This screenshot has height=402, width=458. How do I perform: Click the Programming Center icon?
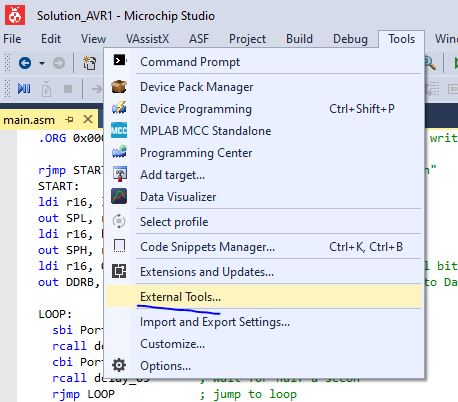tap(119, 152)
